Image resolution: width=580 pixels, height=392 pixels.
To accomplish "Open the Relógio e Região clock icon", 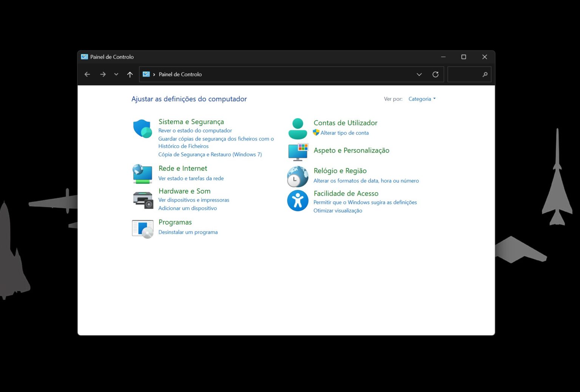I will pyautogui.click(x=298, y=176).
